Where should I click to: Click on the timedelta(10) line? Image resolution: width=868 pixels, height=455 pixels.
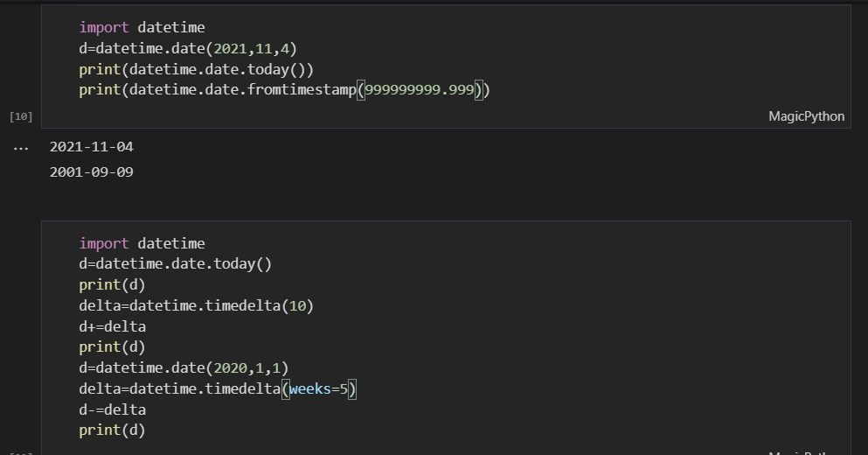point(196,306)
